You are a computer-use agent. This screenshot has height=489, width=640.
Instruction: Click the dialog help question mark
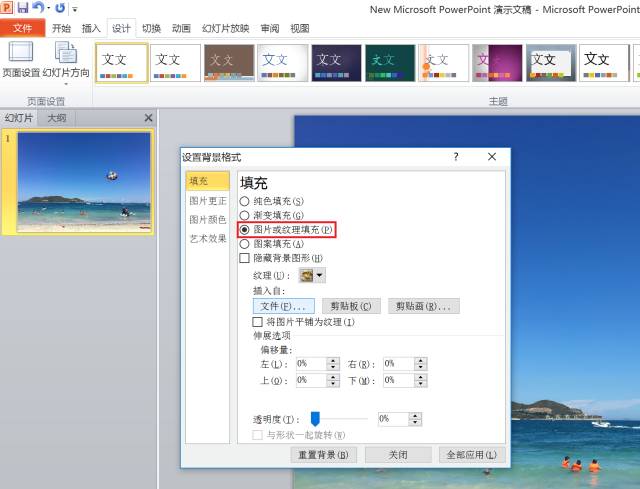[x=456, y=157]
